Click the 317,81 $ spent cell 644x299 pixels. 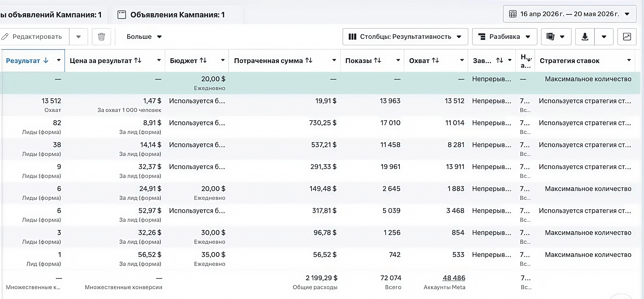[324, 211]
